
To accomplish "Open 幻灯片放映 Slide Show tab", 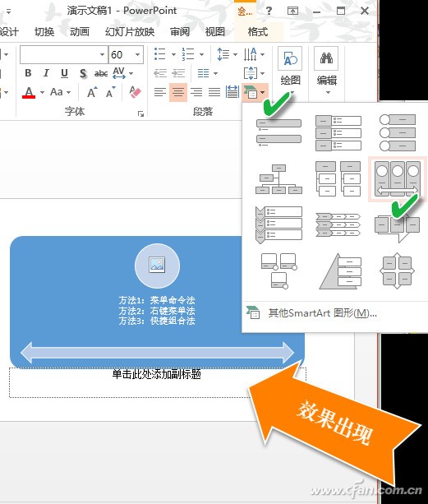I will click(130, 32).
